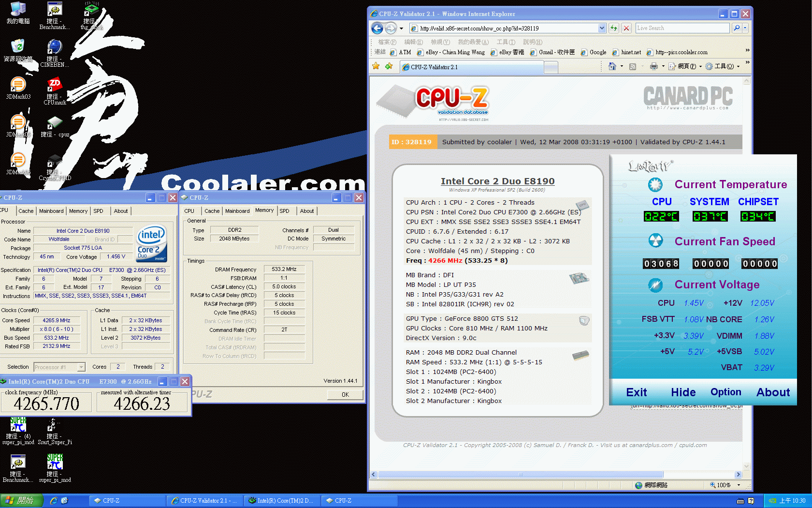Viewport: 812px width, 508px height.
Task: Click the browser Home icon
Action: tap(612, 66)
